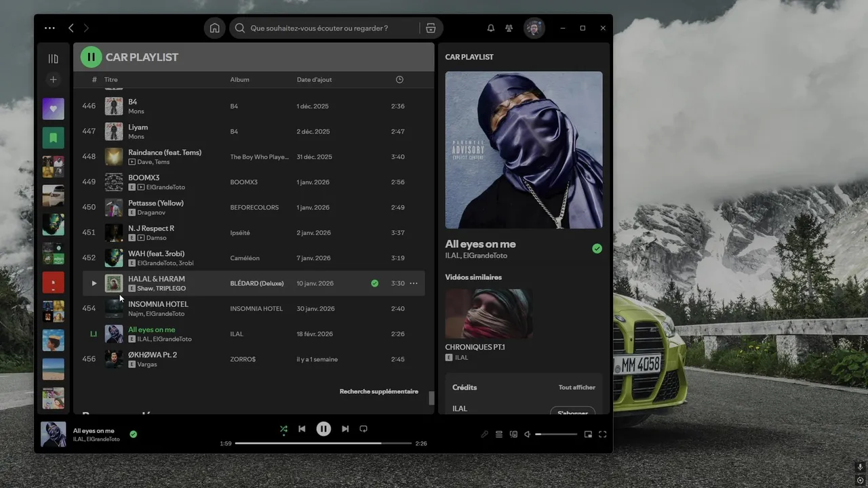Open the notifications bell

click(490, 28)
